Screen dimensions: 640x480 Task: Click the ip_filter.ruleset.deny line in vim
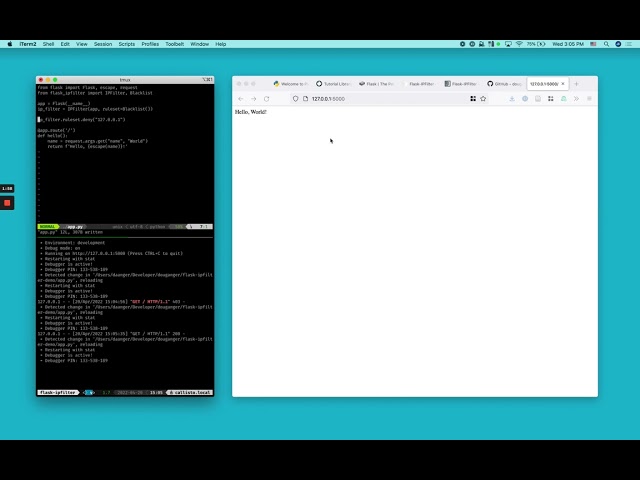[x=82, y=120]
